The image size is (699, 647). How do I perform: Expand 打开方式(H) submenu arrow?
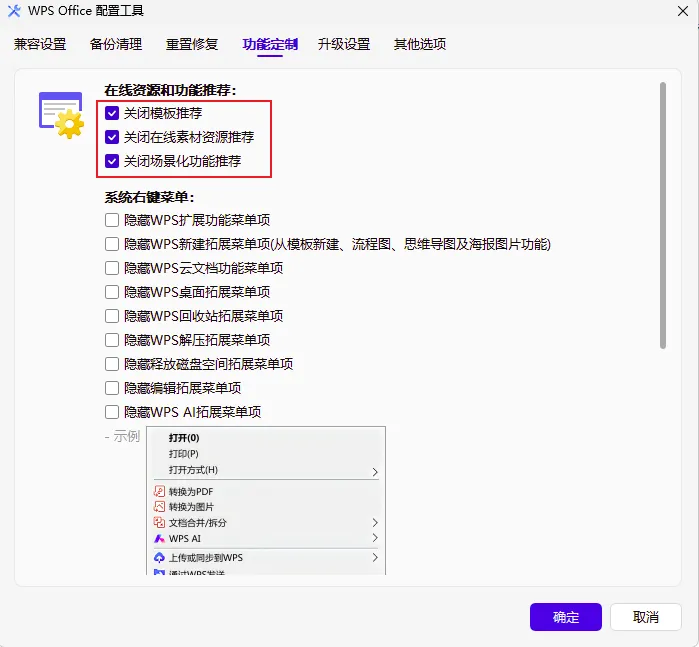[x=375, y=472]
